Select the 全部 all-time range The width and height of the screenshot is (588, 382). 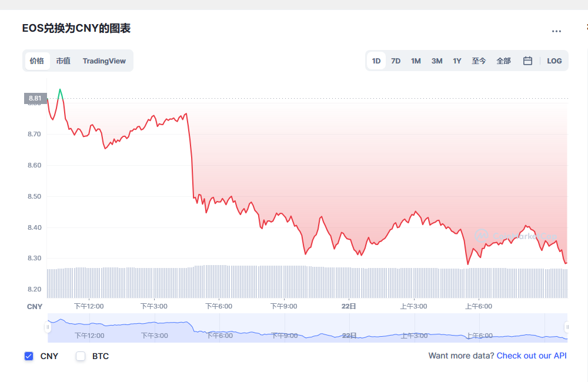[x=503, y=61]
